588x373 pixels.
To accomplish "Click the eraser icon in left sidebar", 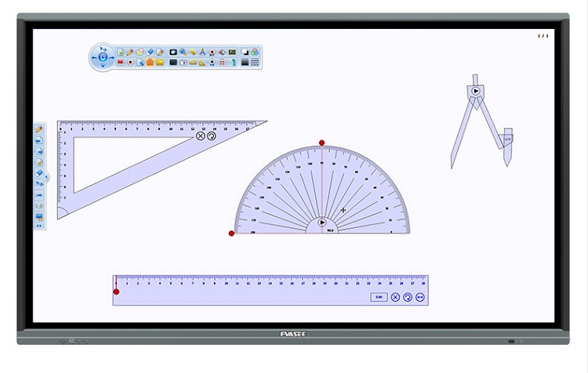I will click(x=38, y=173).
